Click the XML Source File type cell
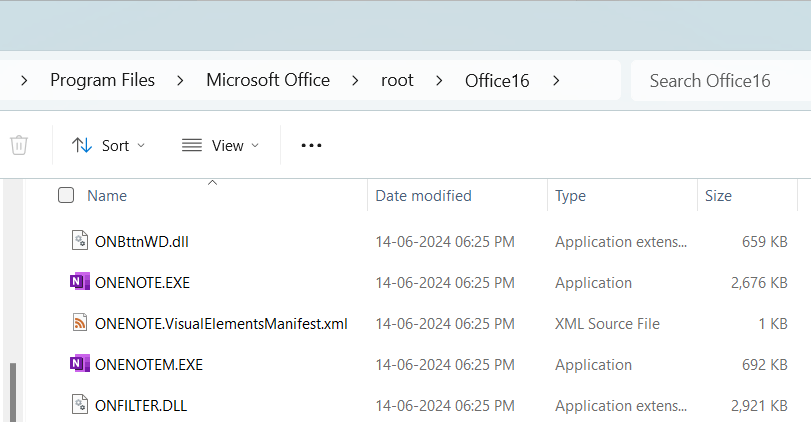Viewport: 811px width, 422px height. point(607,324)
